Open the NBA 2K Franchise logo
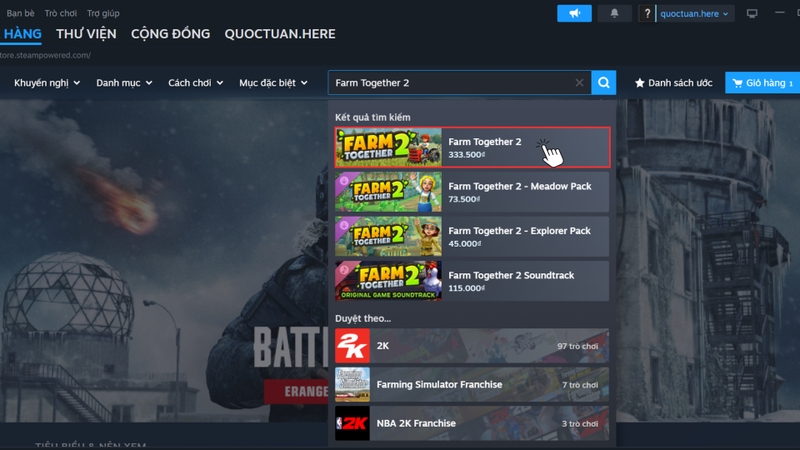The width and height of the screenshot is (800, 450). (x=353, y=423)
